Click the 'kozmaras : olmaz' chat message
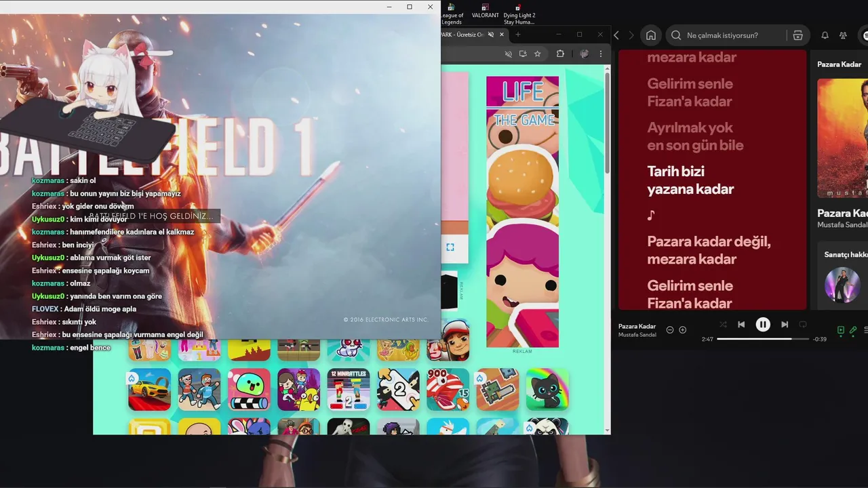The image size is (868, 488). coord(61,283)
